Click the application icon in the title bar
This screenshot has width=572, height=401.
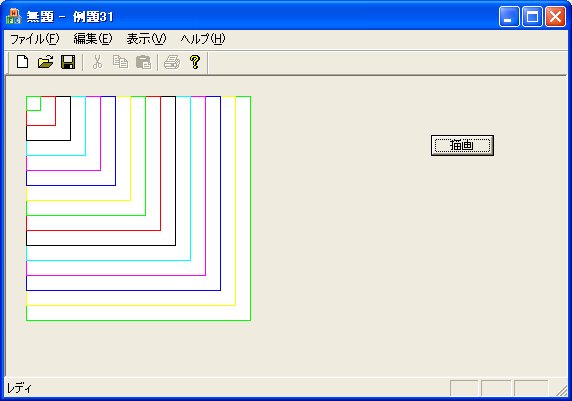(13, 16)
